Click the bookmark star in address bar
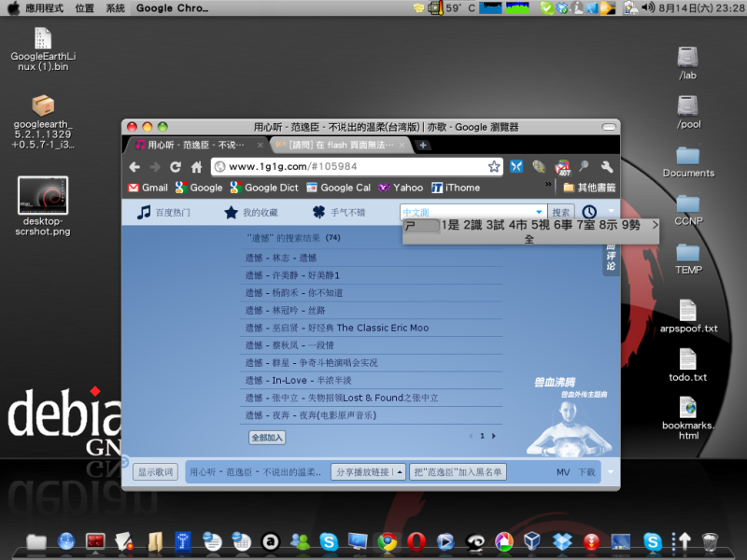The height and width of the screenshot is (560, 747). (x=494, y=167)
